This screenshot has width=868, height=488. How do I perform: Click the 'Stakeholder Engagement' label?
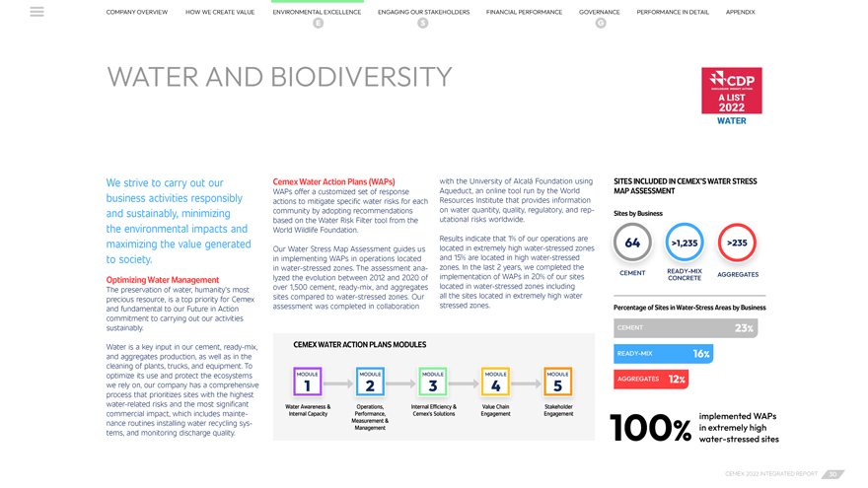click(x=558, y=410)
